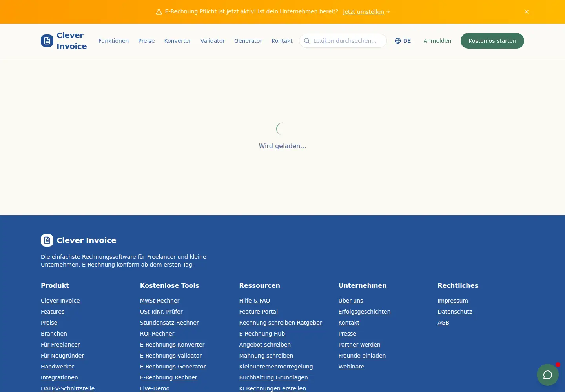Image resolution: width=565 pixels, height=392 pixels.
Task: Click the Anmelden link
Action: point(437,41)
